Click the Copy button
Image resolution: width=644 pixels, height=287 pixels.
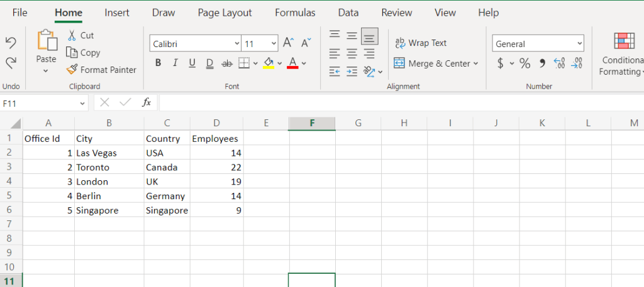tap(83, 53)
